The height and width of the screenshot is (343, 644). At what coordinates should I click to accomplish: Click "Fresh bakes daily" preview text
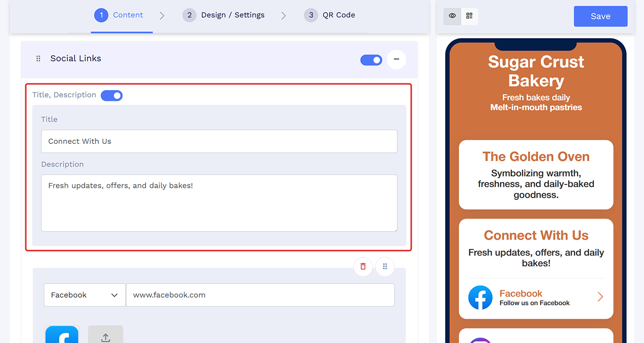pyautogui.click(x=536, y=97)
